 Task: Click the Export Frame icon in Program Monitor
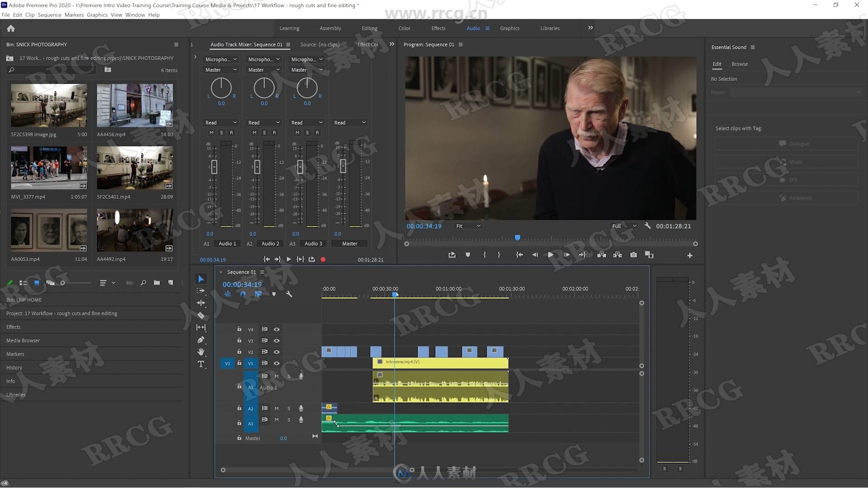pos(634,254)
